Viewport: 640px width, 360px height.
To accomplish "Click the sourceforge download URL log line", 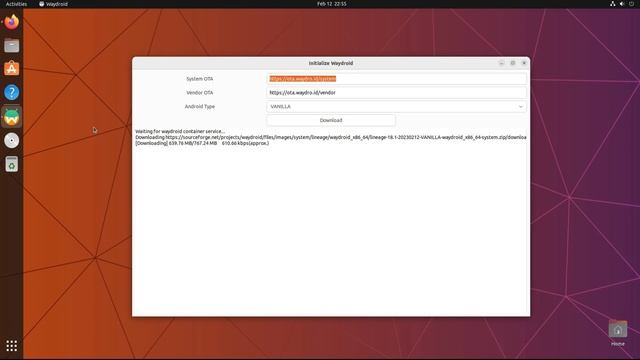I will click(x=331, y=137).
